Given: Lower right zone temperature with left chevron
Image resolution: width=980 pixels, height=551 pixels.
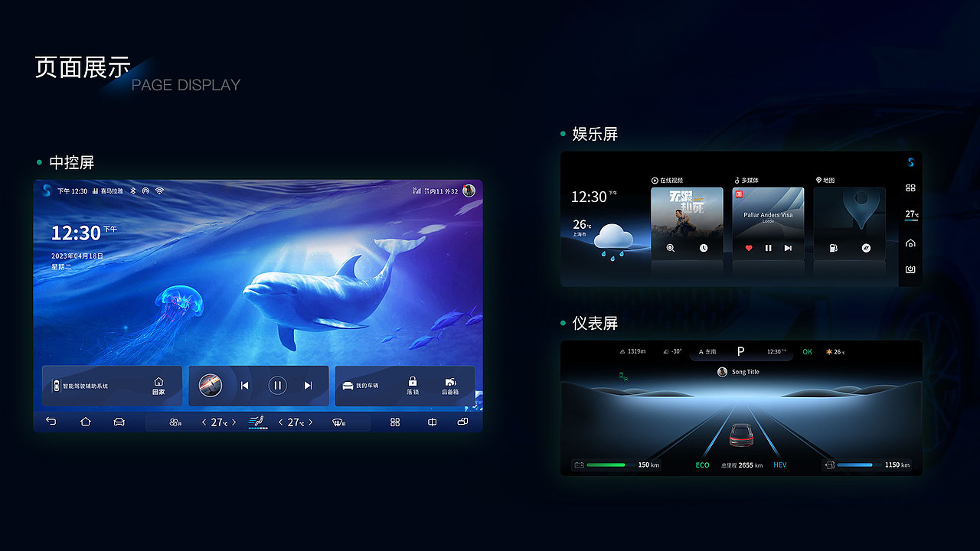Looking at the screenshot, I should click(280, 422).
